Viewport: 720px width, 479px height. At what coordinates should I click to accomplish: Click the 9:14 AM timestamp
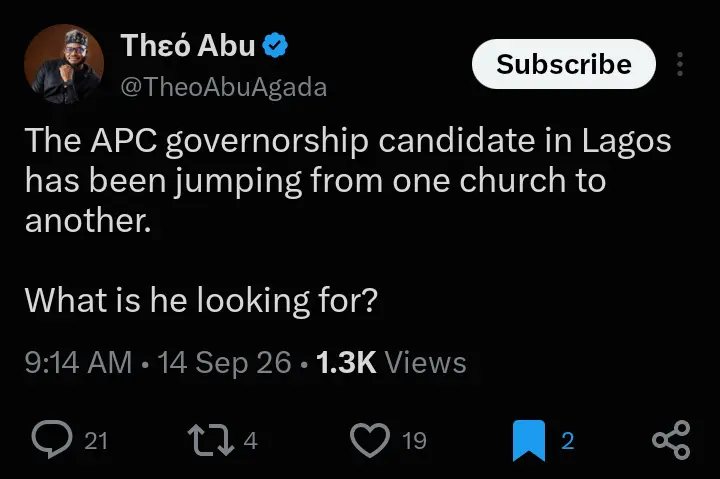tap(79, 362)
